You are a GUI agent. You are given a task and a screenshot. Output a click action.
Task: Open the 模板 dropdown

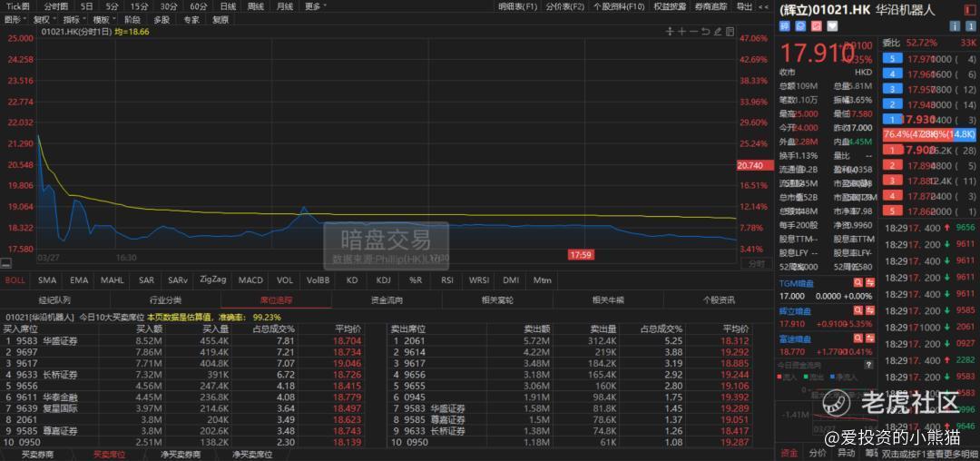104,19
